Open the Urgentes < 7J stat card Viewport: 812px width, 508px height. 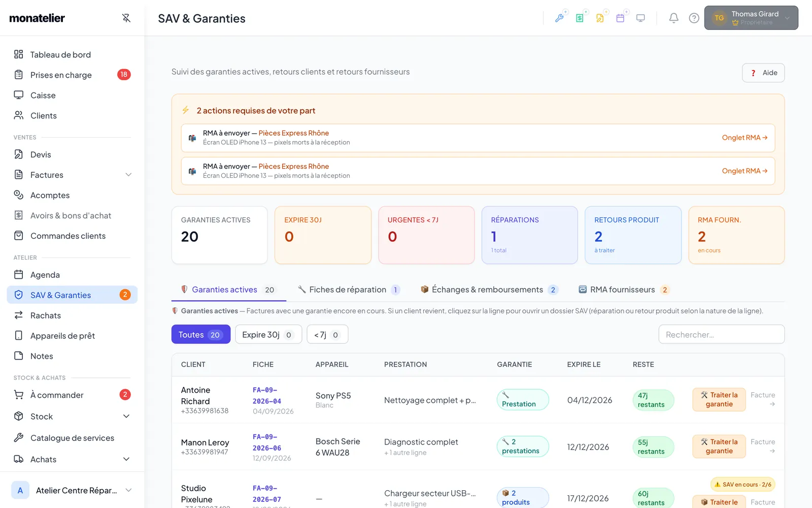tap(426, 235)
